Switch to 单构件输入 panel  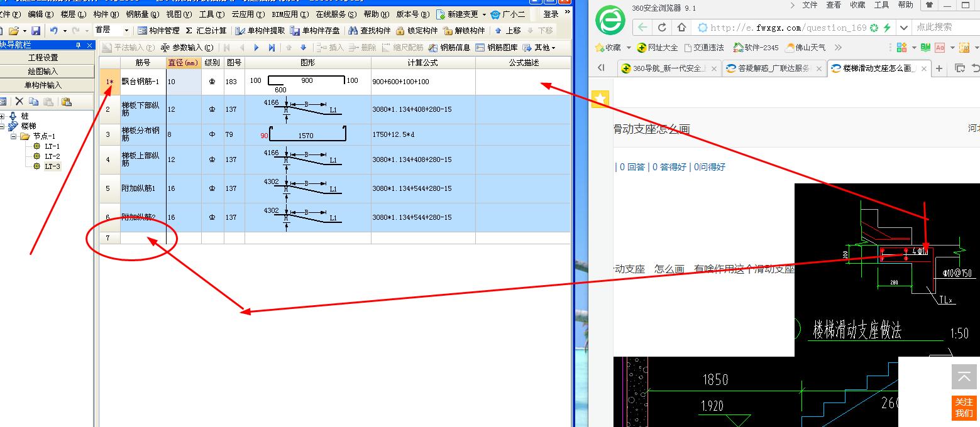pyautogui.click(x=43, y=85)
